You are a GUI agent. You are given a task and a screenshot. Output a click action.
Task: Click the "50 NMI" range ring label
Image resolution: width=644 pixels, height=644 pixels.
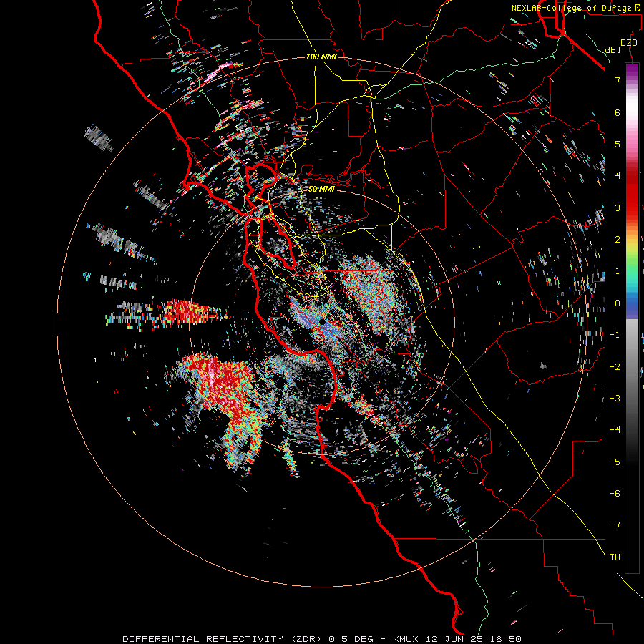pyautogui.click(x=321, y=190)
